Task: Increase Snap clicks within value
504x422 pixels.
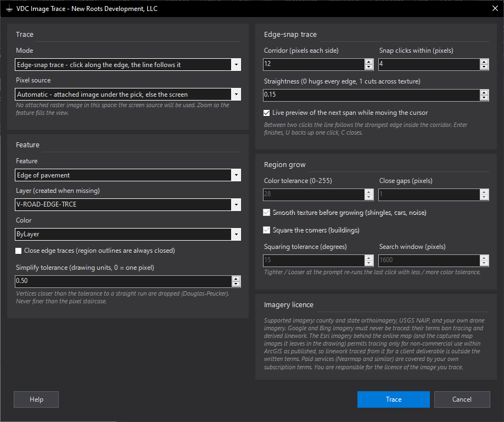Action: 484,62
